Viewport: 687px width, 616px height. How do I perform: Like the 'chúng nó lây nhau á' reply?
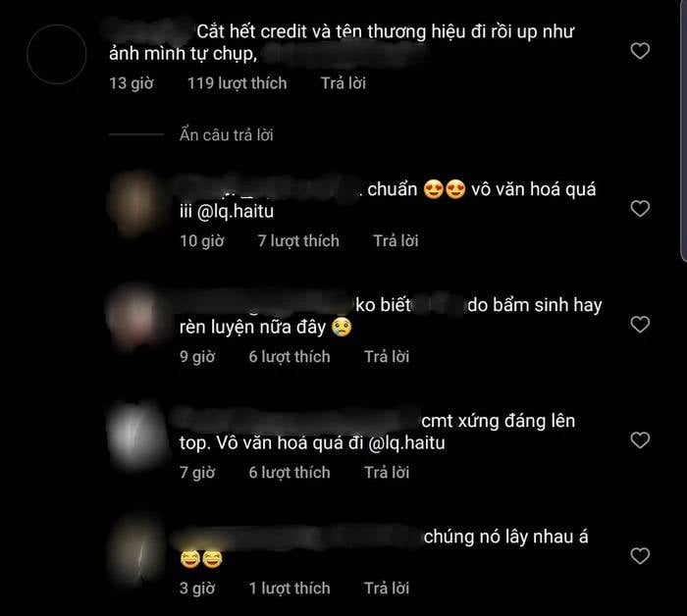coord(640,556)
